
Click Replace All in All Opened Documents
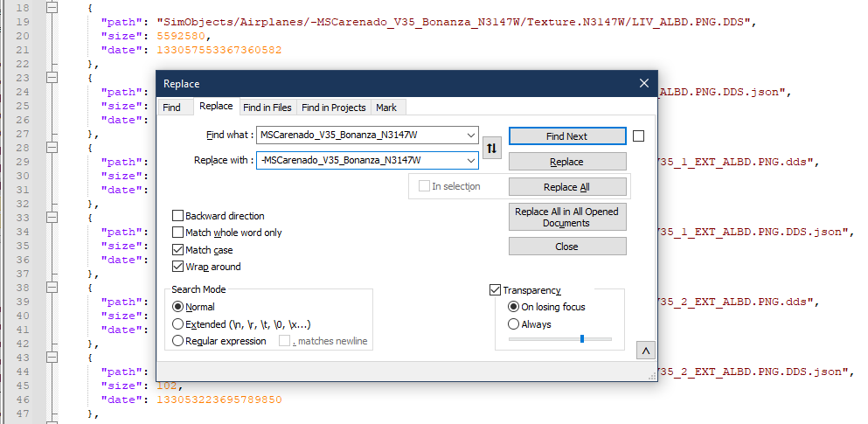566,217
